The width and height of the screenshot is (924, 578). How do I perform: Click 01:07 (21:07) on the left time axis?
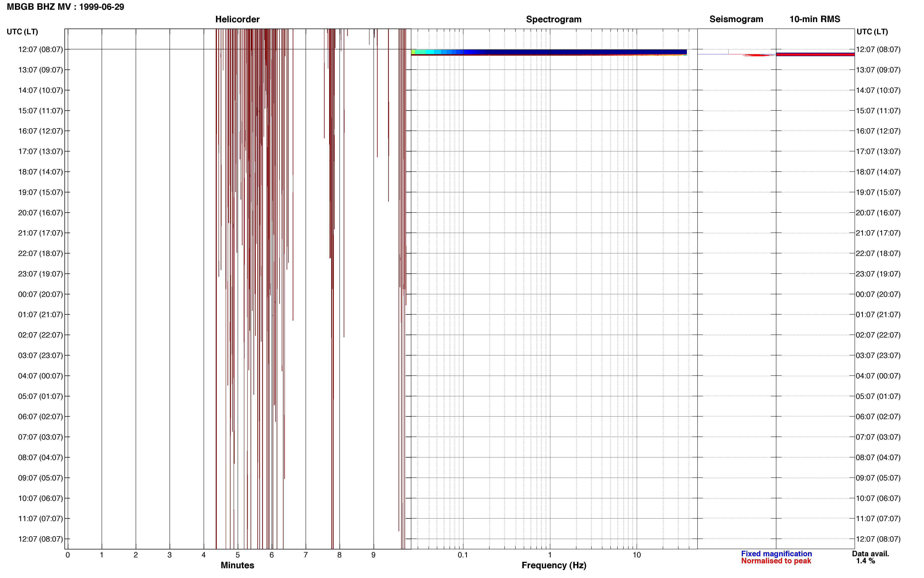click(41, 315)
